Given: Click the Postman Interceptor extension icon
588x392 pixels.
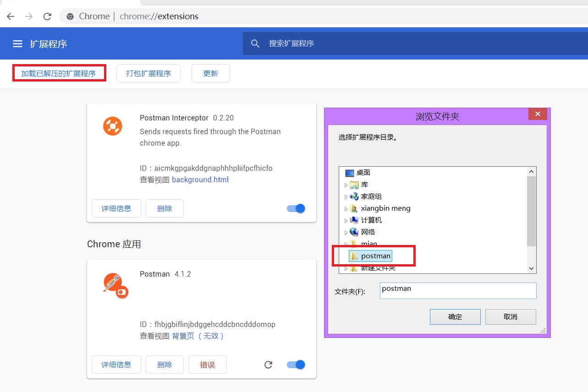Looking at the screenshot, I should (113, 126).
